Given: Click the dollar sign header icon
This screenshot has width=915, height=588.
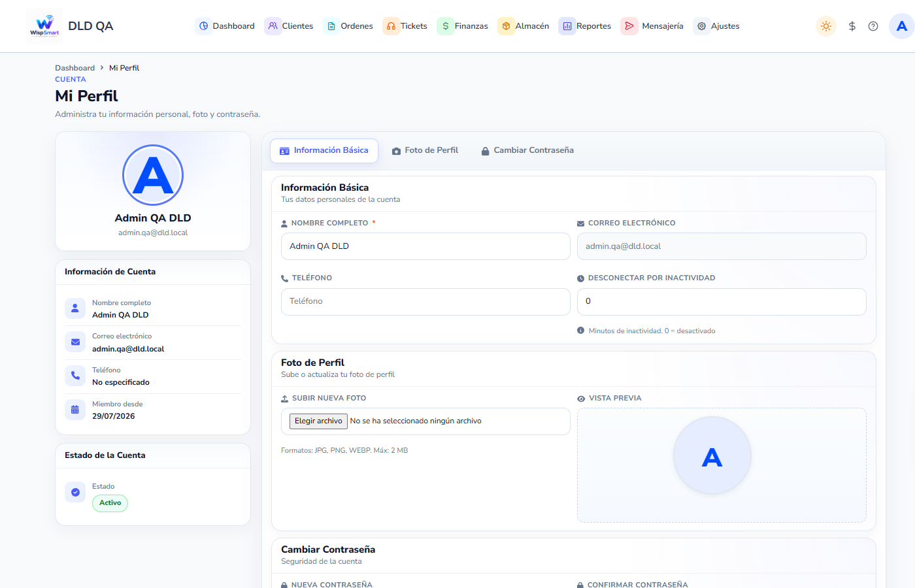Looking at the screenshot, I should point(852,26).
